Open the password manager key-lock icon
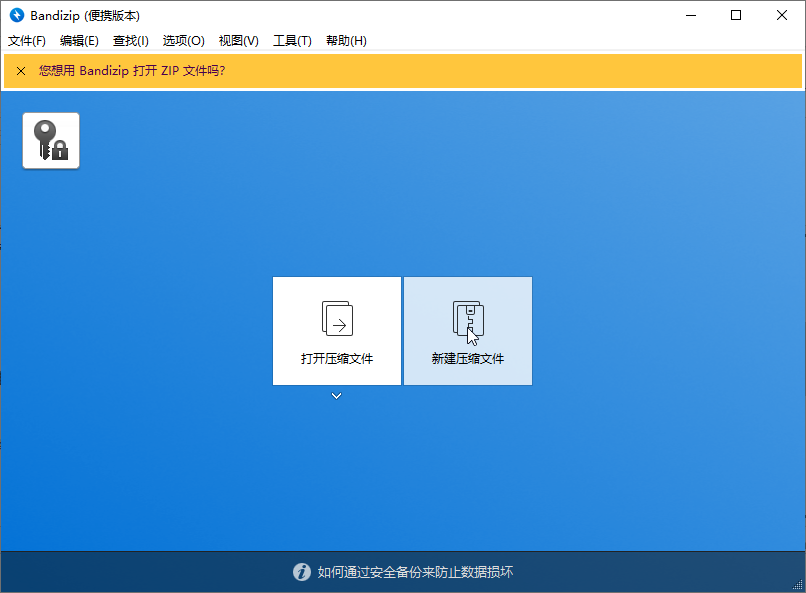The width and height of the screenshot is (806, 593). [51, 140]
